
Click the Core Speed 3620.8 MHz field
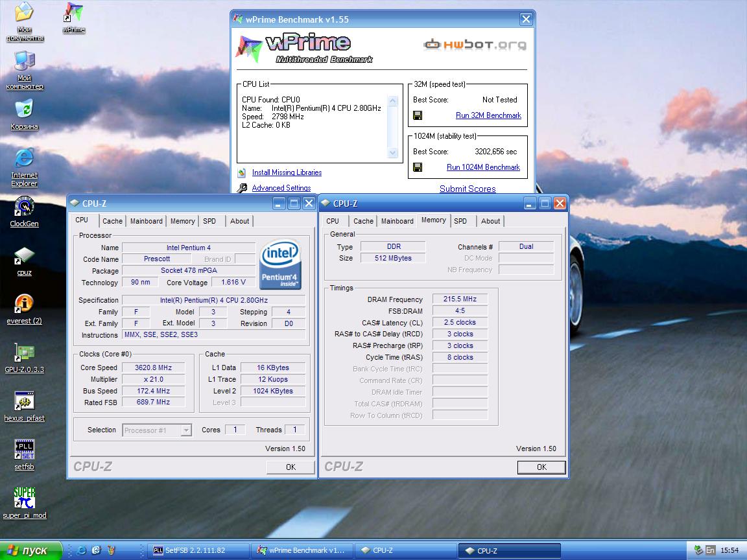[x=153, y=367]
